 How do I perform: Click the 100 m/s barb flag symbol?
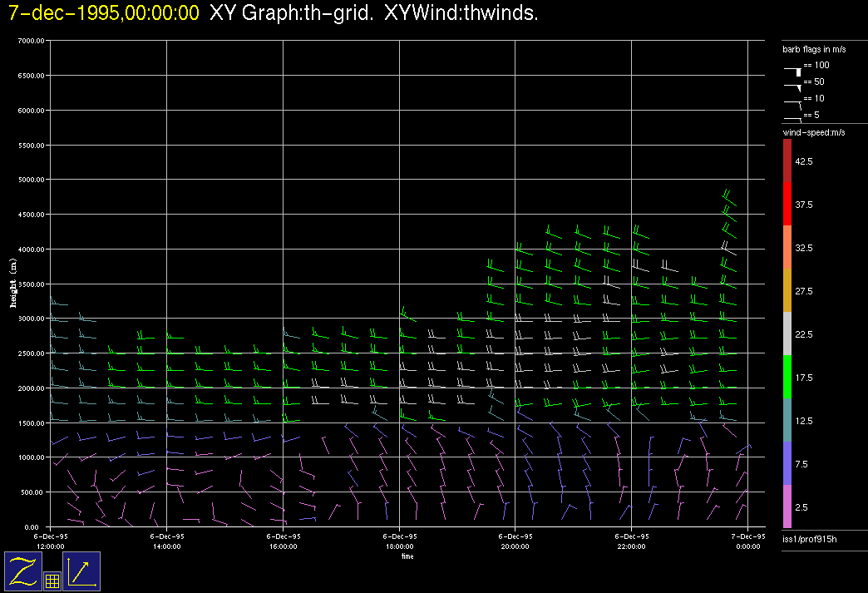pos(792,70)
